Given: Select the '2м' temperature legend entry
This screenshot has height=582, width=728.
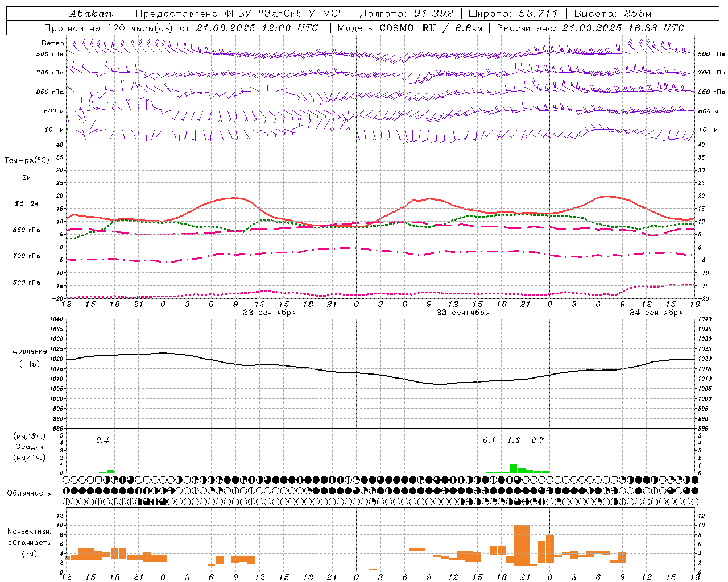Looking at the screenshot, I should click(x=27, y=178).
